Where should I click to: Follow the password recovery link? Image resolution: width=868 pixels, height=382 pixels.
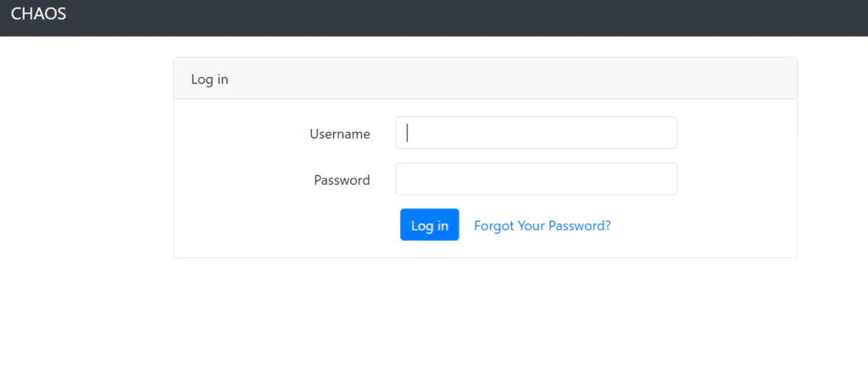[542, 225]
